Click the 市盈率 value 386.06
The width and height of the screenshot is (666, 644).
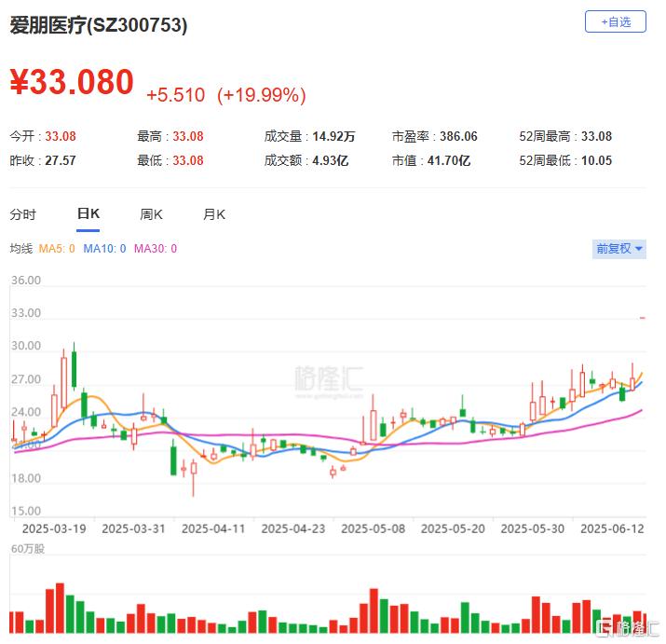pyautogui.click(x=458, y=136)
